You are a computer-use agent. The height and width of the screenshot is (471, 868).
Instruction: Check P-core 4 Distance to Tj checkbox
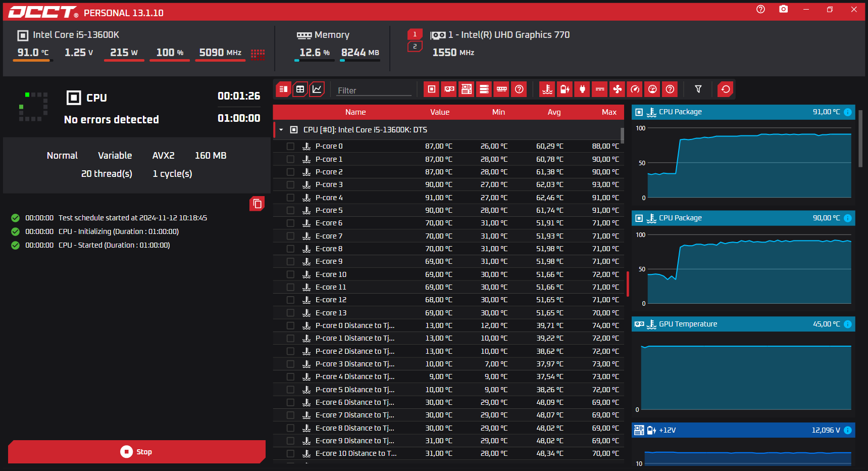click(290, 376)
